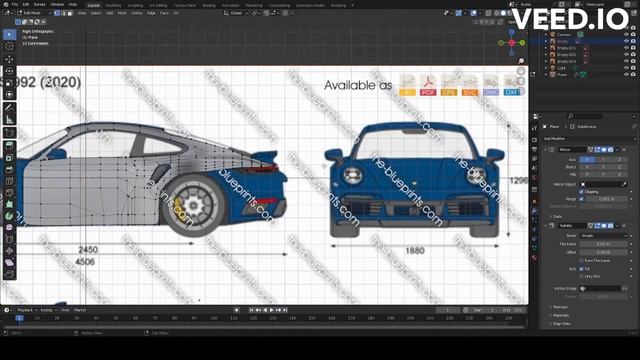Screen dimensions: 640x360
Task: Open the Modifiers wrench properties tab
Action: point(534,211)
